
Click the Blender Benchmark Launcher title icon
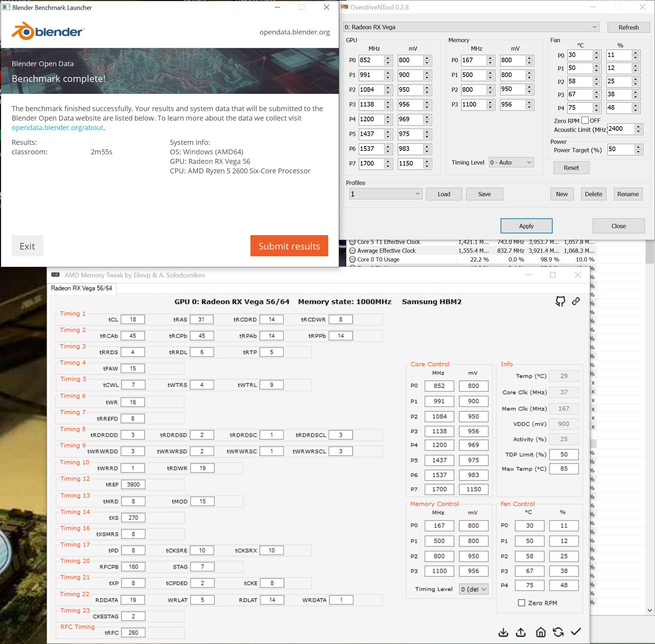point(6,7)
